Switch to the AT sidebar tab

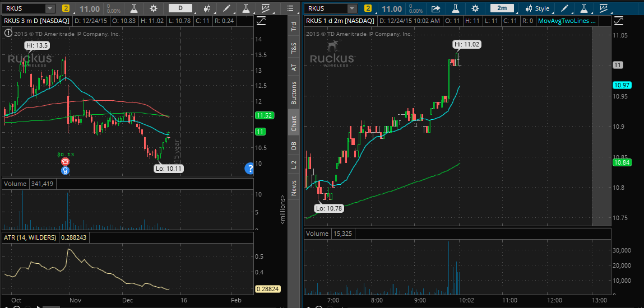294,67
